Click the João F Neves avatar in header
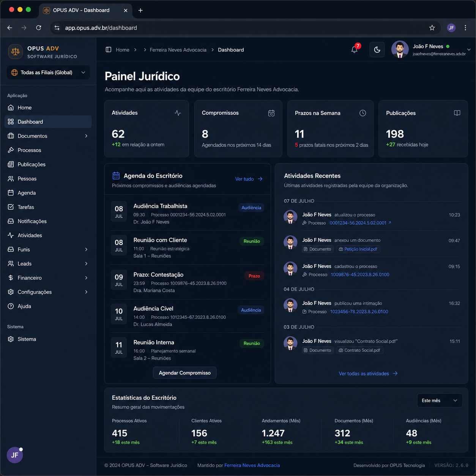The image size is (476, 476). click(x=400, y=49)
